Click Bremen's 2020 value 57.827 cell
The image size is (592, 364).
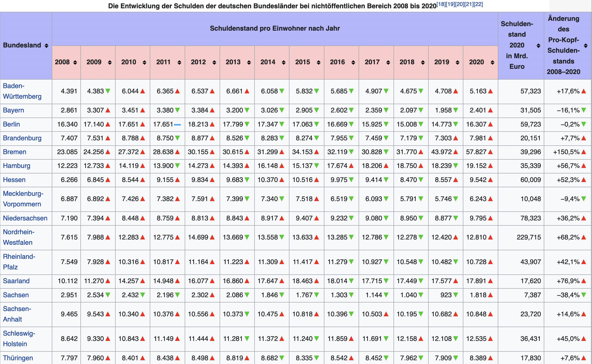(476, 152)
